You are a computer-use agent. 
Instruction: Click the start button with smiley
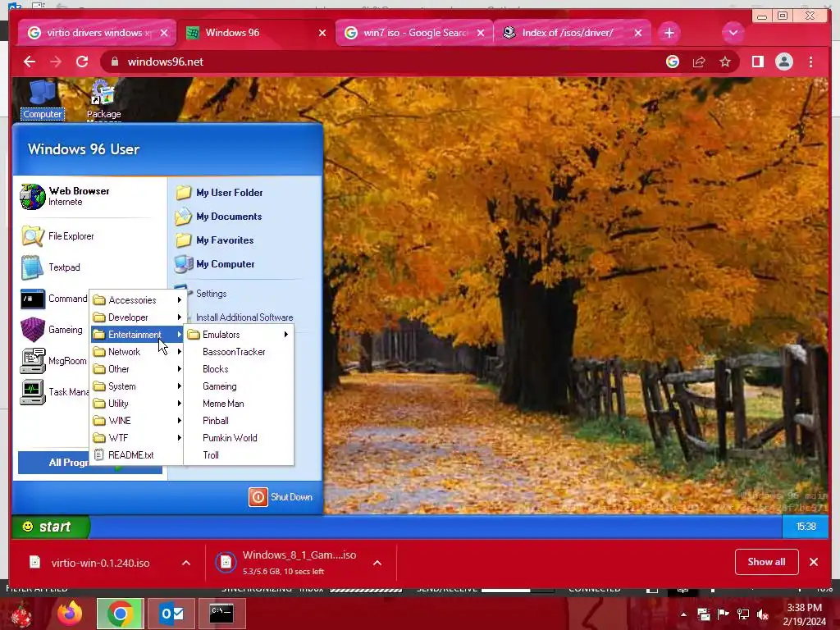[x=51, y=527]
